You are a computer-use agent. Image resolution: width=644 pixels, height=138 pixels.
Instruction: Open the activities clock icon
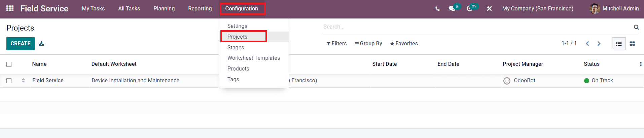pyautogui.click(x=469, y=9)
